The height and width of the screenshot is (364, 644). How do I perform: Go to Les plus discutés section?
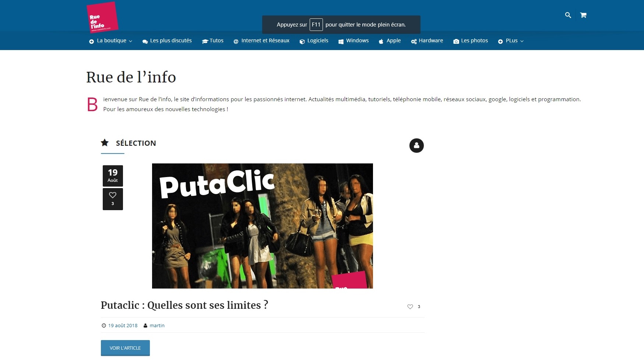pyautogui.click(x=171, y=40)
